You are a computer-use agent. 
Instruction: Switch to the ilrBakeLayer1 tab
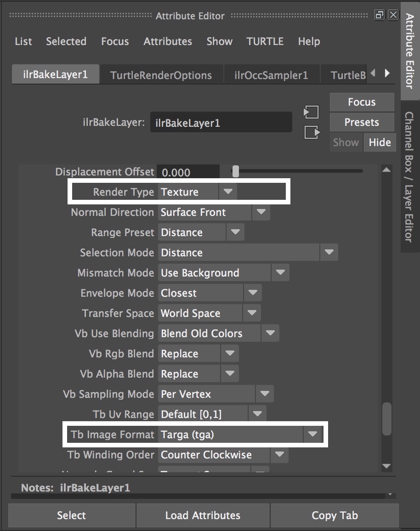point(56,74)
